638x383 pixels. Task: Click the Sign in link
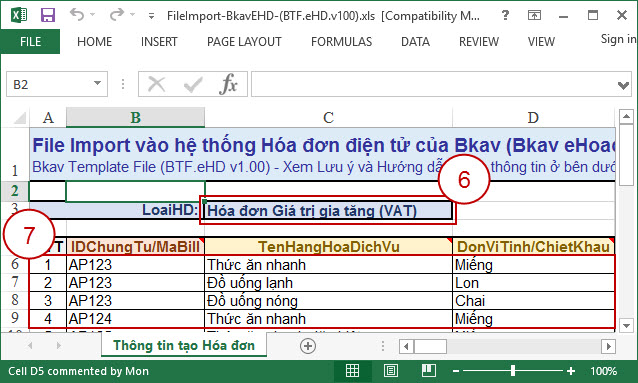pos(618,39)
